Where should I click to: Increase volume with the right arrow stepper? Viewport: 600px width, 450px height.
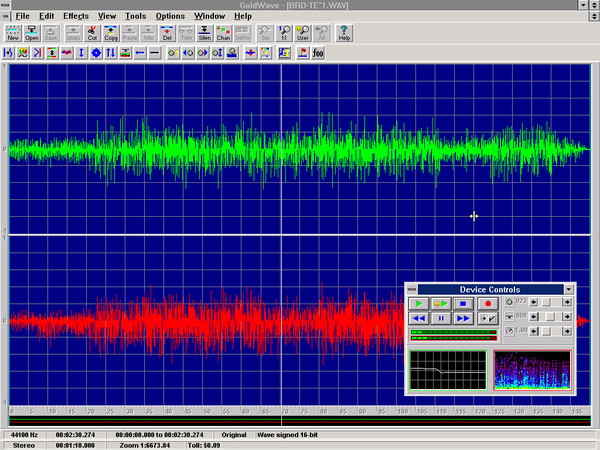click(x=567, y=302)
